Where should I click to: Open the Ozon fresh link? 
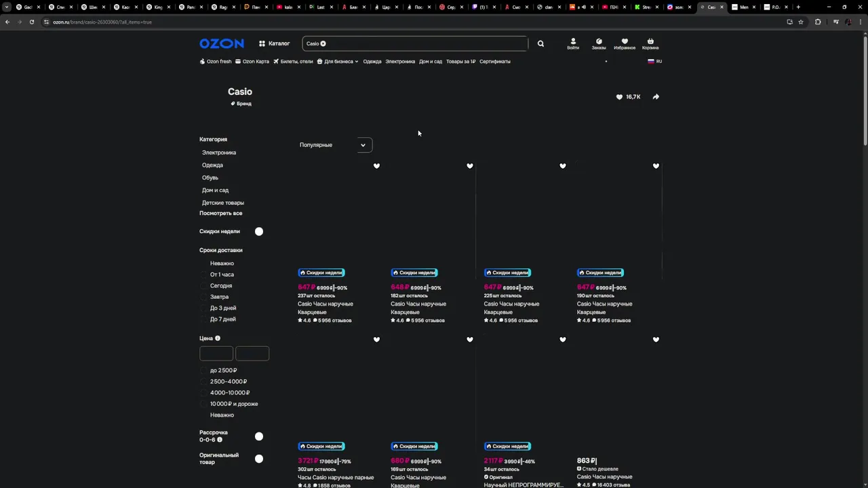[216, 61]
